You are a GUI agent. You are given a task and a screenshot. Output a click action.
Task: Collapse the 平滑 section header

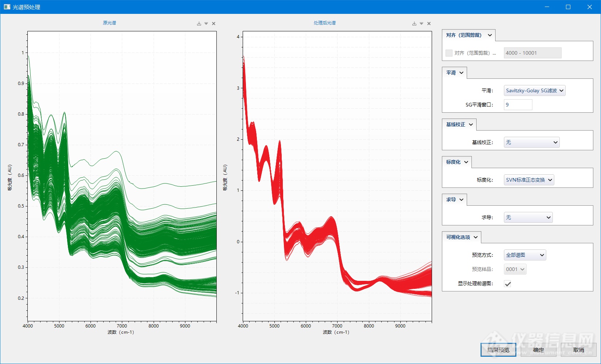pos(454,73)
